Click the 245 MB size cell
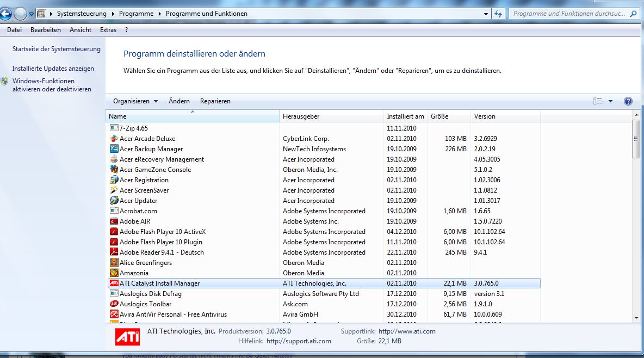This screenshot has height=358, width=644. click(x=456, y=252)
